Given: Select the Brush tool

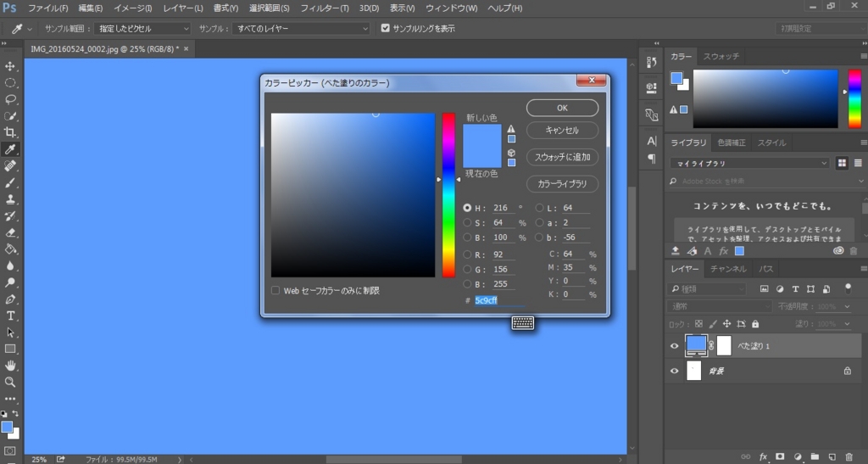Looking at the screenshot, I should click(x=10, y=182).
